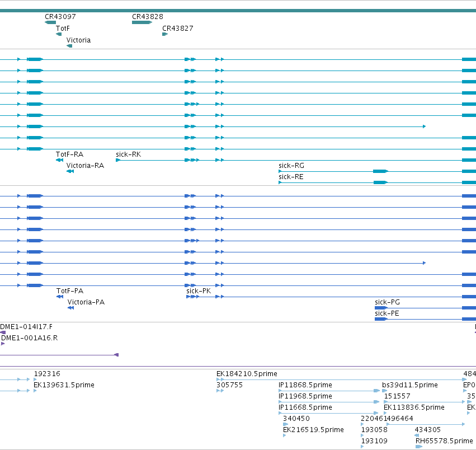The image size is (476, 450).
Task: Click the bs39d11.5prime EST label
Action: pos(410,385)
